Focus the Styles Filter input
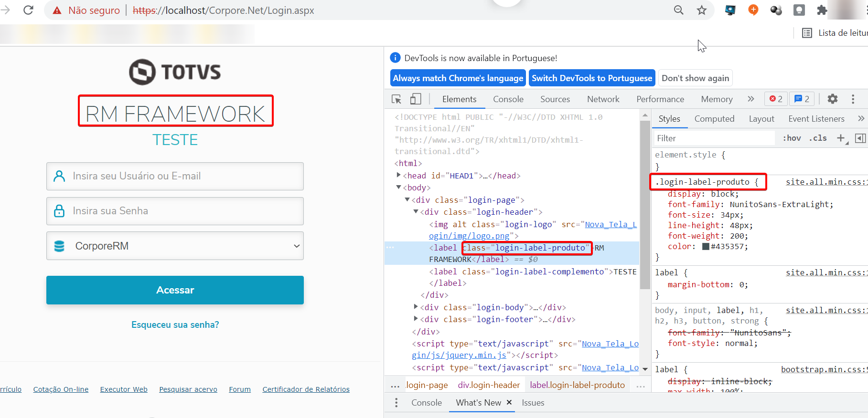 [714, 138]
